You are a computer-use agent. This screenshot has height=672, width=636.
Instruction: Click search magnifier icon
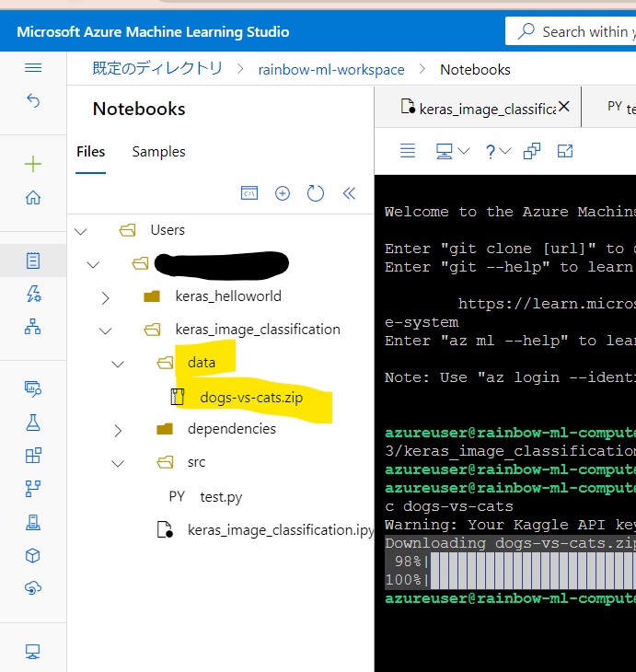pos(526,31)
